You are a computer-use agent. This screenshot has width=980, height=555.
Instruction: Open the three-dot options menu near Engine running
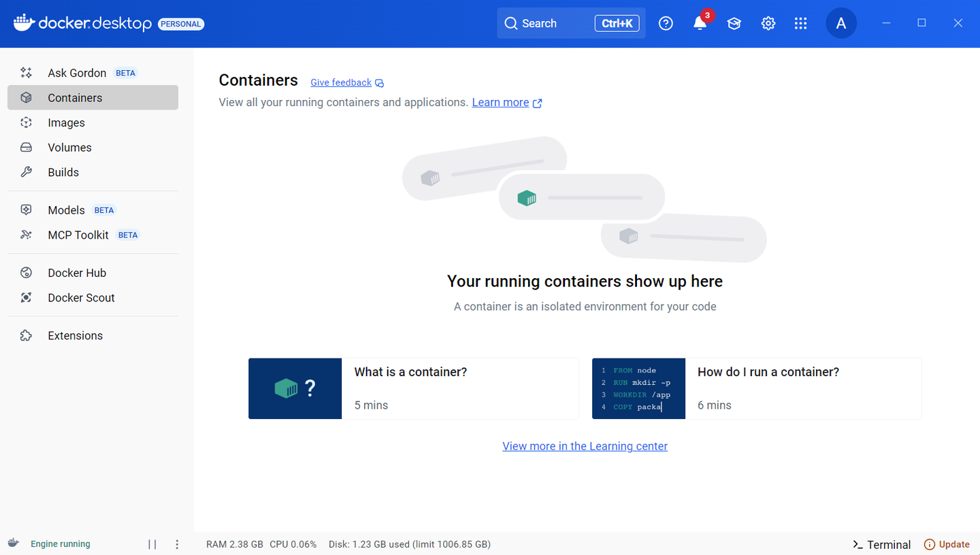click(177, 544)
